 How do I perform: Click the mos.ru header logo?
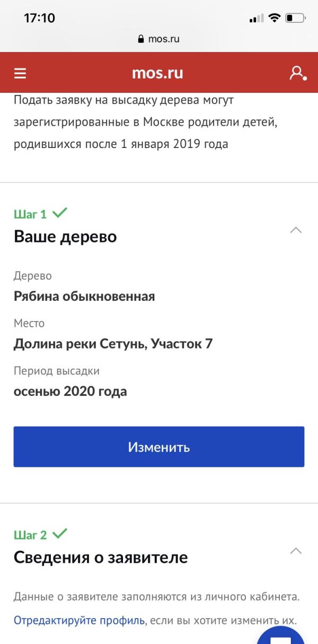[159, 73]
